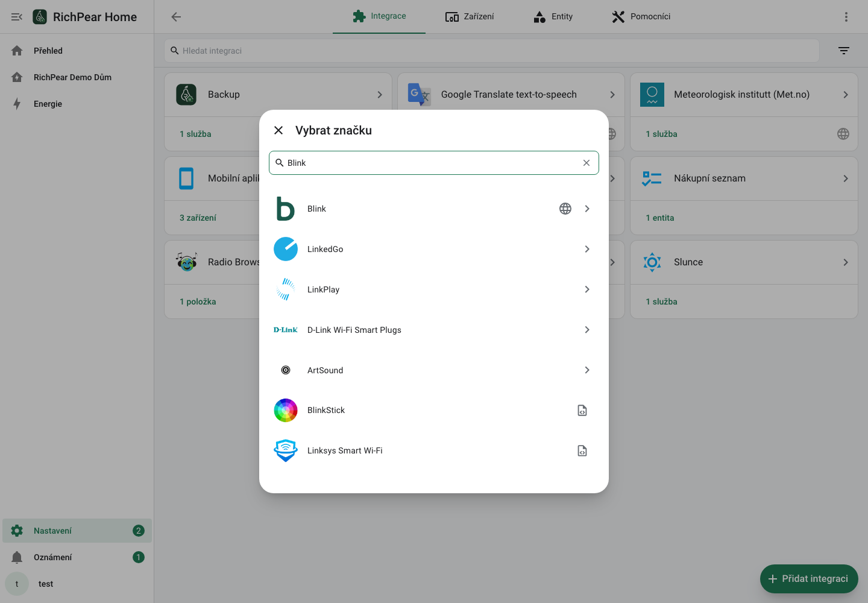868x603 pixels.
Task: Expand the ArtSound entry chevron
Action: click(587, 370)
